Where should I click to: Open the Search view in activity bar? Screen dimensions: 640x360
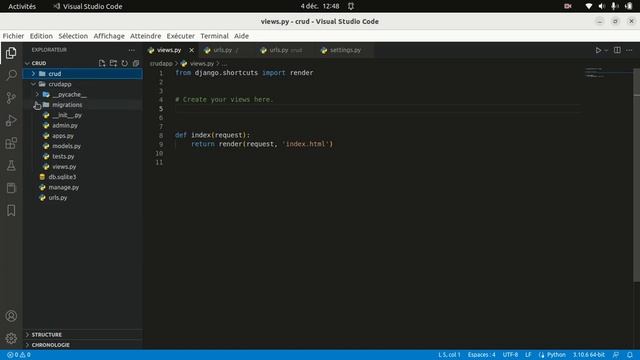[x=11, y=75]
